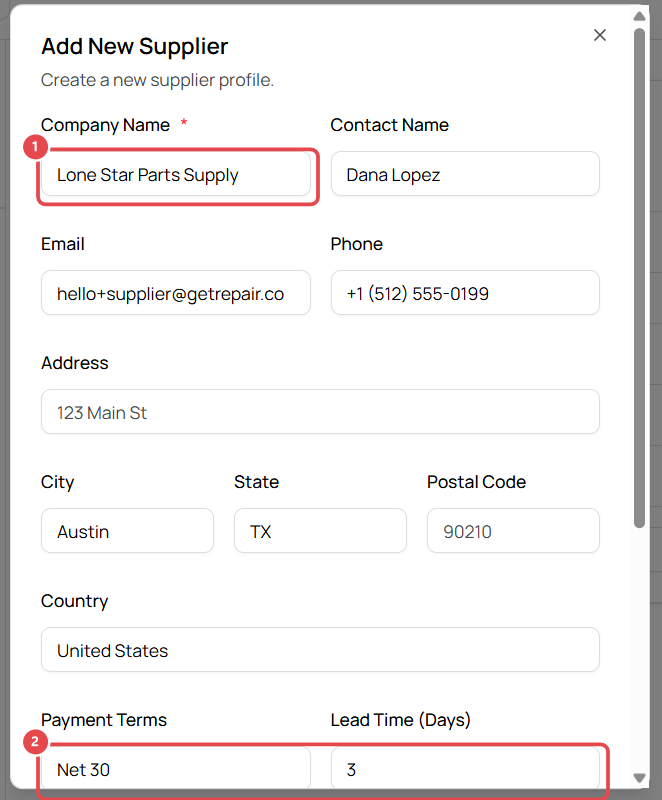Click the Lead Time (Days) label
662x800 pixels.
(400, 720)
